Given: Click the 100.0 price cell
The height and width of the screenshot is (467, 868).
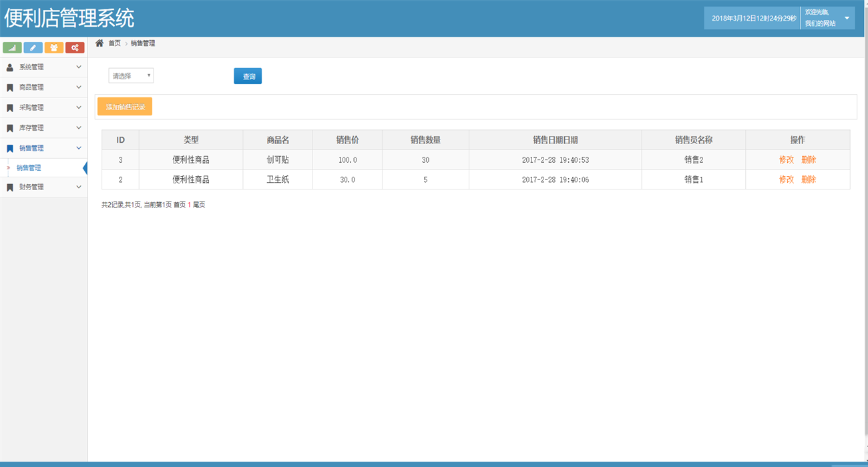Looking at the screenshot, I should click(347, 160).
